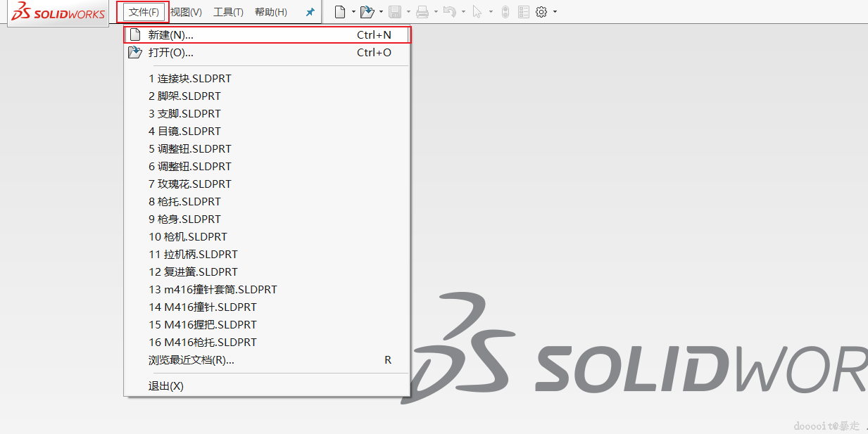Expand the Undo dropdown arrow
The height and width of the screenshot is (434, 868).
tap(463, 12)
